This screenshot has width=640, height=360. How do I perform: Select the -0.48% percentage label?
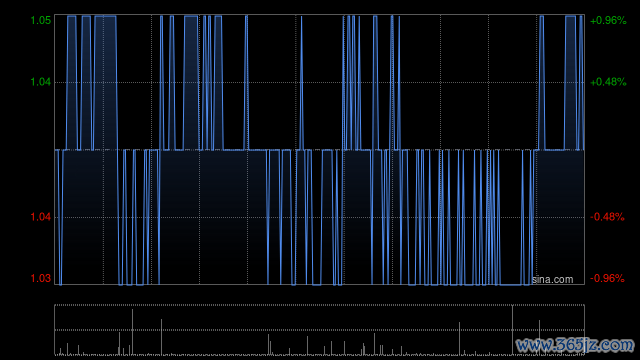coord(607,217)
